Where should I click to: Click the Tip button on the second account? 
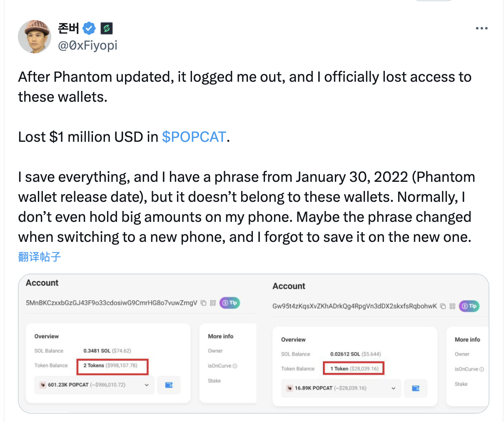(x=469, y=306)
